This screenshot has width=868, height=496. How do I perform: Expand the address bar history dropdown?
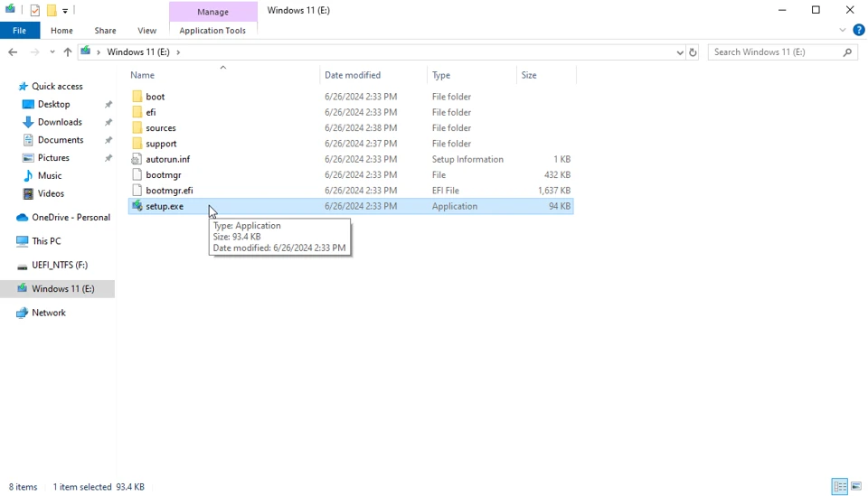tap(680, 52)
